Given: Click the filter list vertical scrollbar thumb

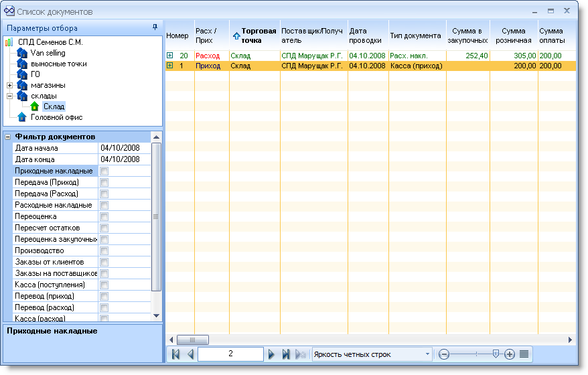Looking at the screenshot, I should coord(156,217).
